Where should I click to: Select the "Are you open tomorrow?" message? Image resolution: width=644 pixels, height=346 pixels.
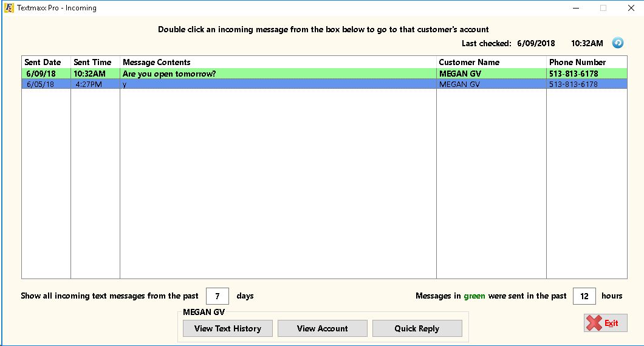(170, 74)
